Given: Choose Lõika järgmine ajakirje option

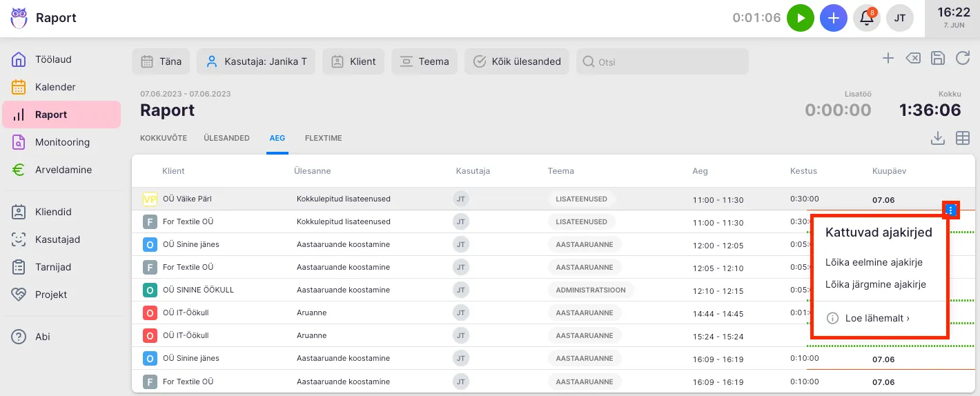Looking at the screenshot, I should tap(876, 284).
